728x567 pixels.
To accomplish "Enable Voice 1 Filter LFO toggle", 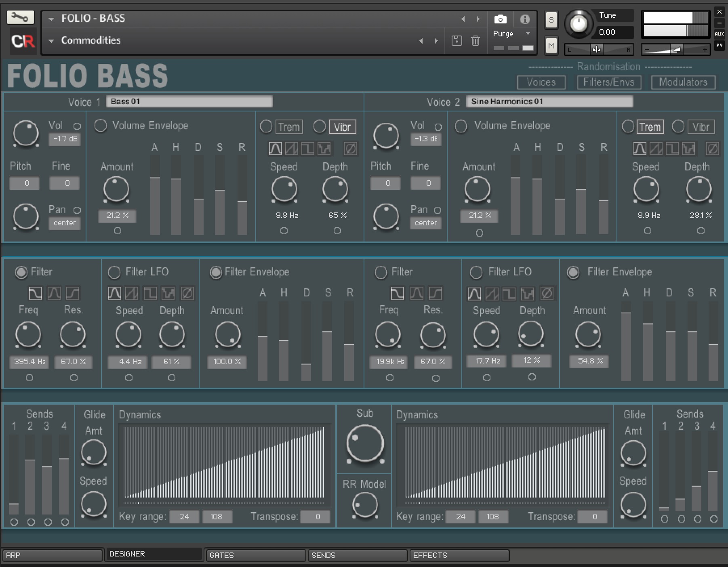I will click(114, 272).
